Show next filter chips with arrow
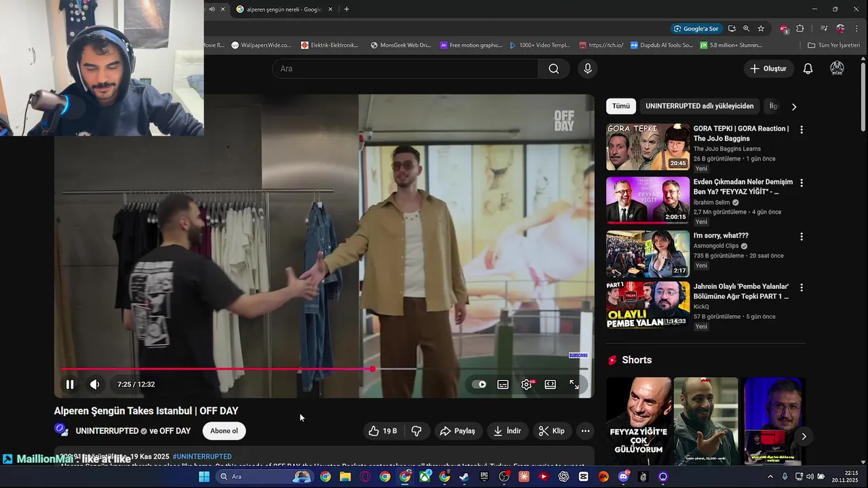The image size is (868, 488). pyautogui.click(x=794, y=106)
